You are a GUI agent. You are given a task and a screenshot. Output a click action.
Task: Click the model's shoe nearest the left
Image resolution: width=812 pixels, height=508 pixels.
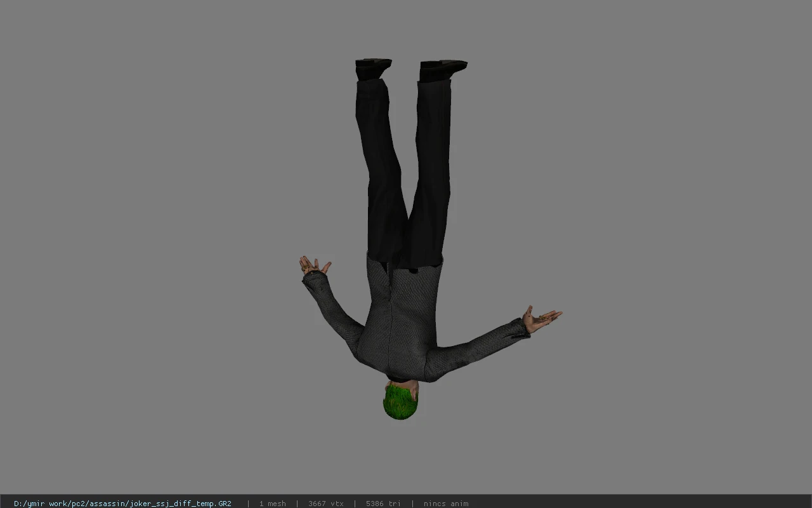[373, 68]
